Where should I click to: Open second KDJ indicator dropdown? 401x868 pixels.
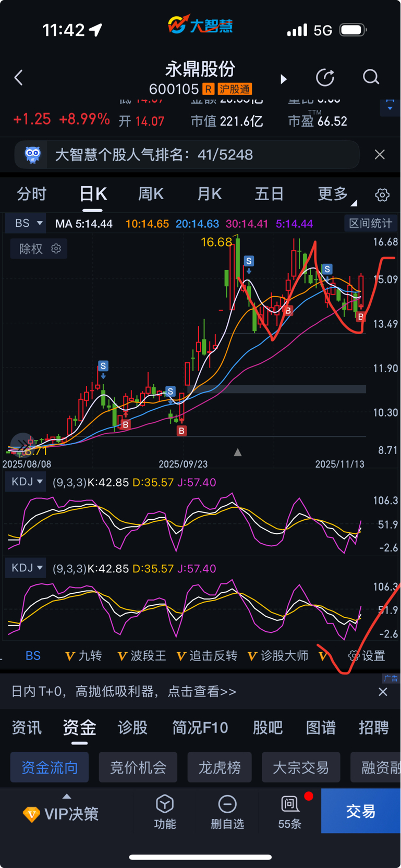pos(26,568)
